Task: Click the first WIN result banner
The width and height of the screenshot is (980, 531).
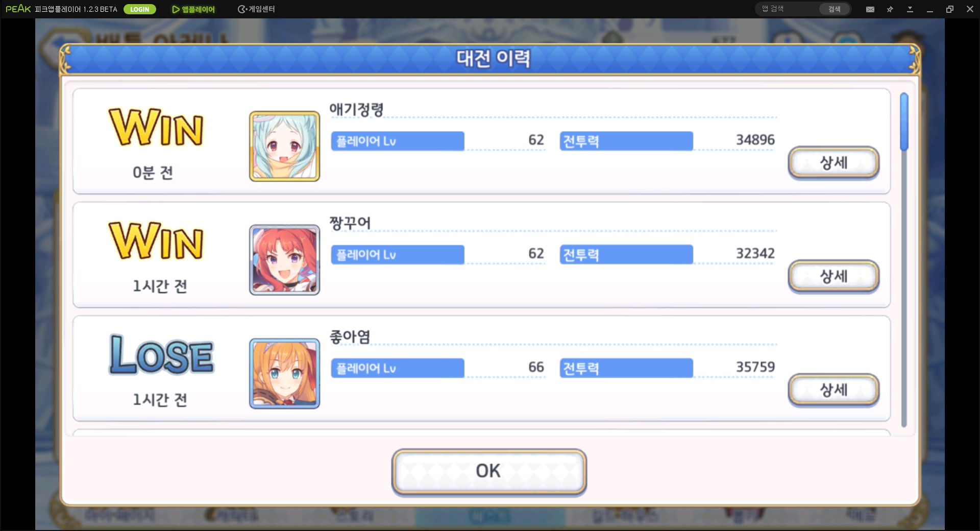Action: [156, 127]
